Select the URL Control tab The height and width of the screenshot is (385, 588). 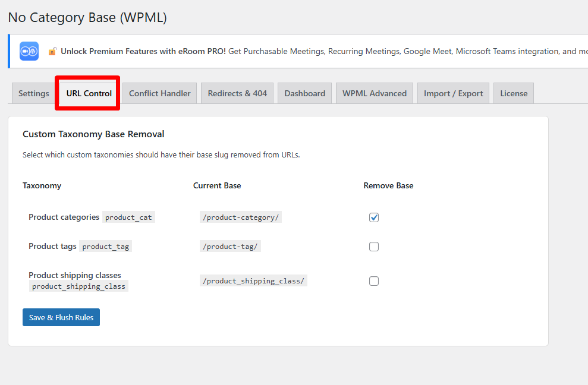click(89, 93)
